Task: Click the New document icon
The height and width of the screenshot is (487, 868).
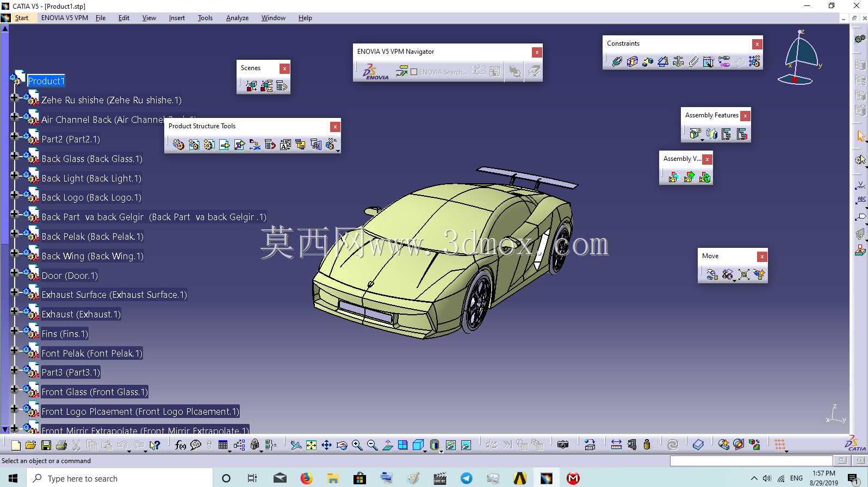Action: (16, 445)
